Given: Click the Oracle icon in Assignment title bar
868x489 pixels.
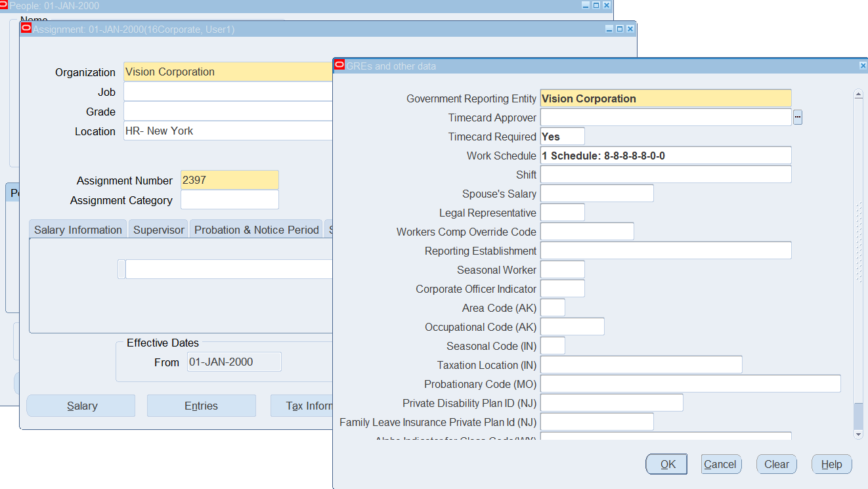Looking at the screenshot, I should [26, 28].
